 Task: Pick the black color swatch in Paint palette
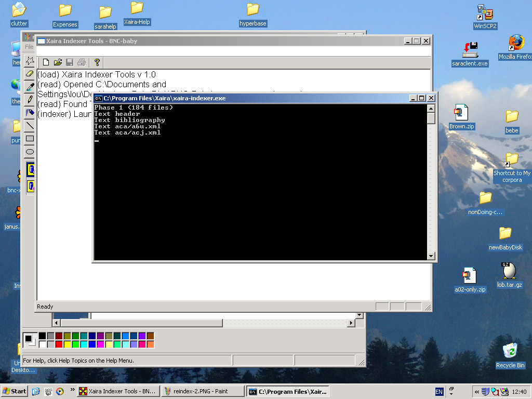[42, 336]
